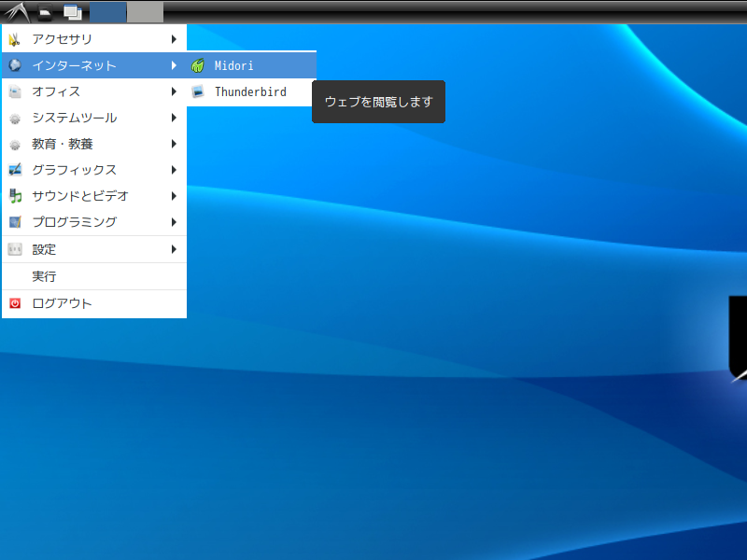Launch Thunderbird from the submenu
This screenshot has height=560, width=747.
(x=251, y=91)
